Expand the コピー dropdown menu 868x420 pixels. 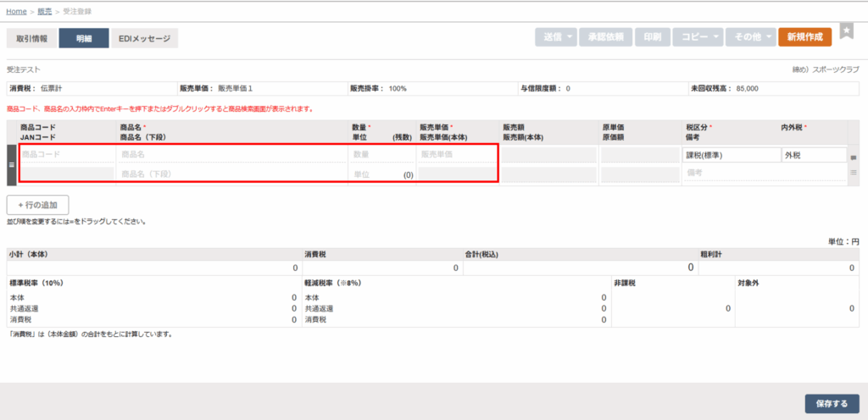[700, 37]
